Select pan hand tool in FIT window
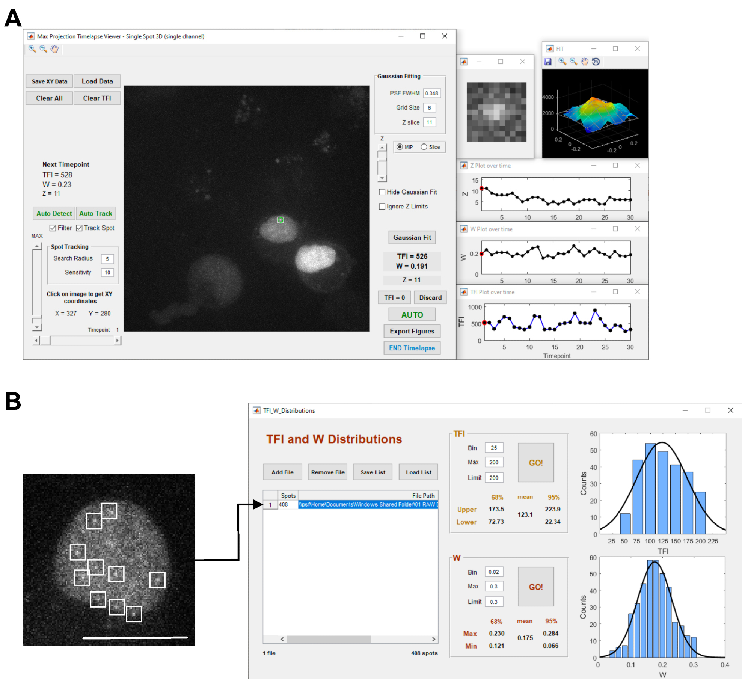This screenshot has width=751, height=700. (x=584, y=62)
